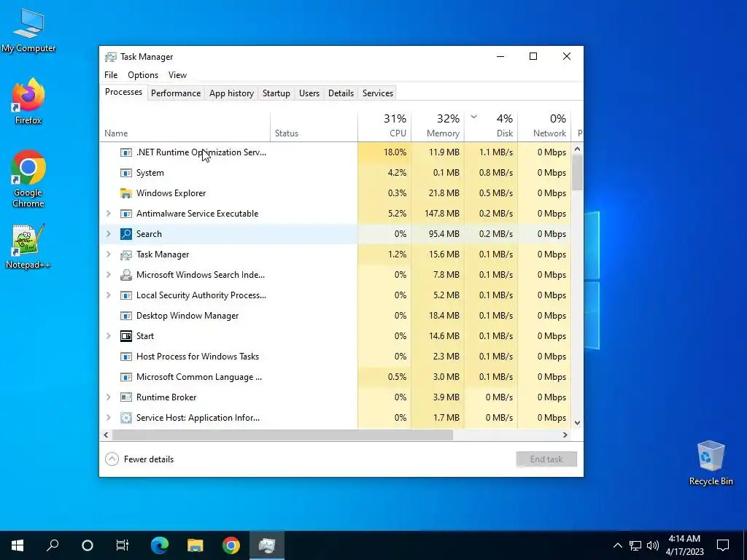
Task: Select the Desktop Window Manager row
Action: tap(336, 316)
